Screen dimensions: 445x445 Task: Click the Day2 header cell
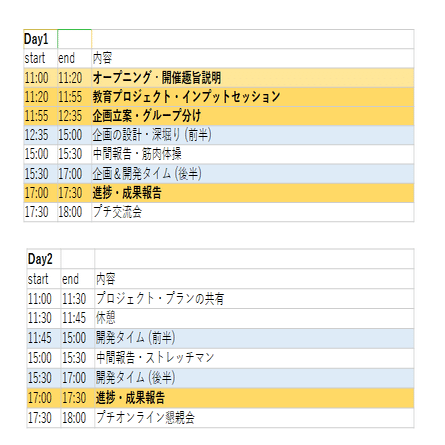[x=44, y=259]
